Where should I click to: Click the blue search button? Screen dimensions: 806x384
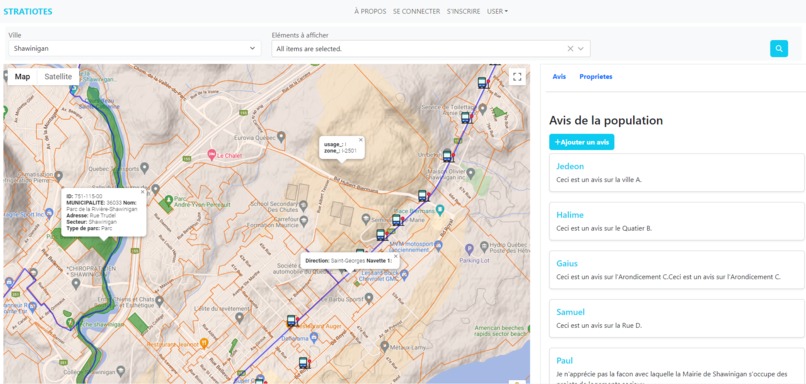point(779,48)
